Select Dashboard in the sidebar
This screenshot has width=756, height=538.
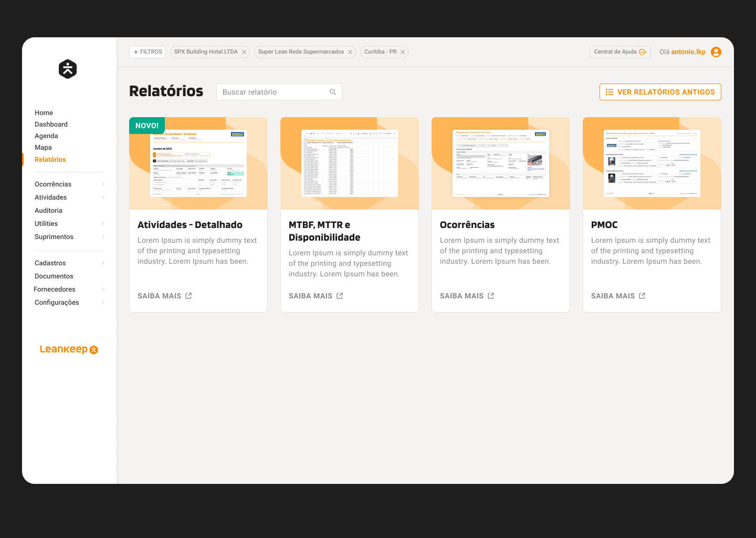pos(51,124)
